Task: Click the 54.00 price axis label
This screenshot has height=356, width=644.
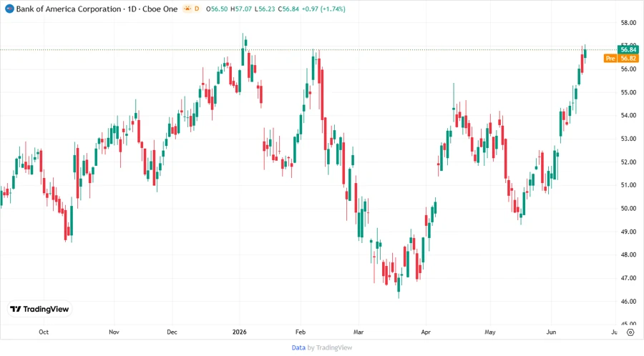Action: coord(628,116)
